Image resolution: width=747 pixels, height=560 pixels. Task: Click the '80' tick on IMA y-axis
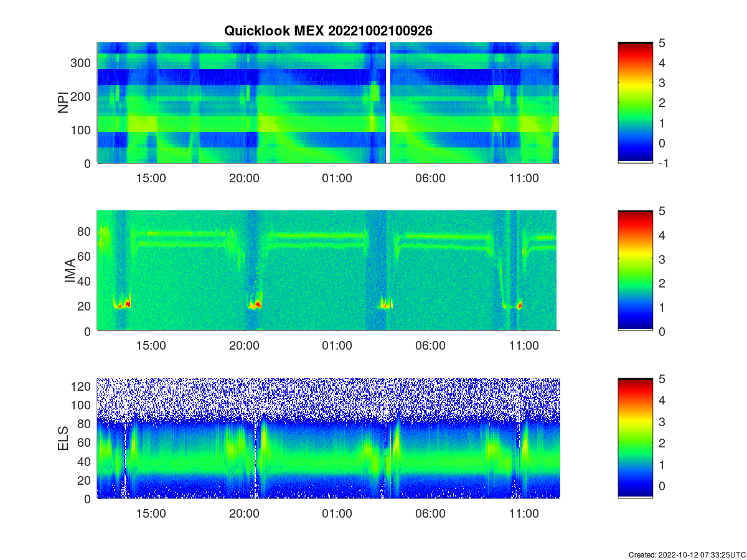coord(85,231)
